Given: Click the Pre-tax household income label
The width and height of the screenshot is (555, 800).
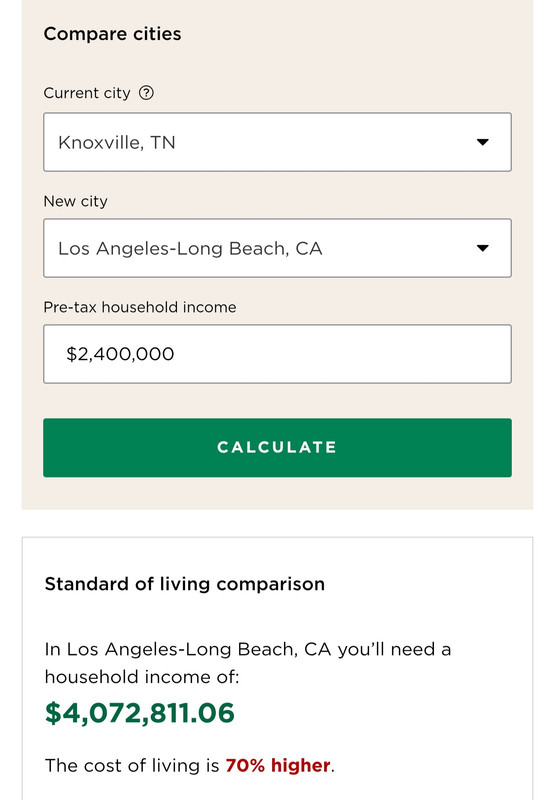Looking at the screenshot, I should [x=140, y=307].
